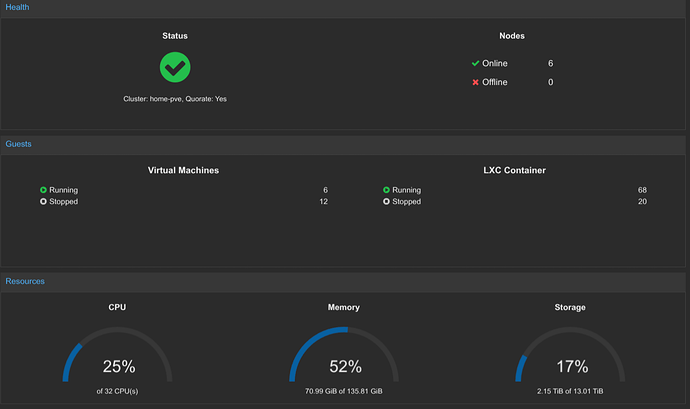Click the LXC Container Running play icon
This screenshot has width=690, height=409.
(386, 190)
